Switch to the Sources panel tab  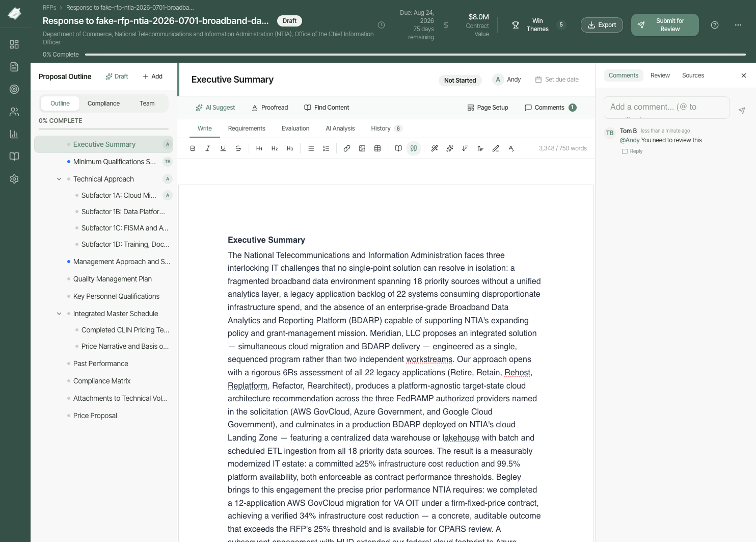[x=693, y=75]
